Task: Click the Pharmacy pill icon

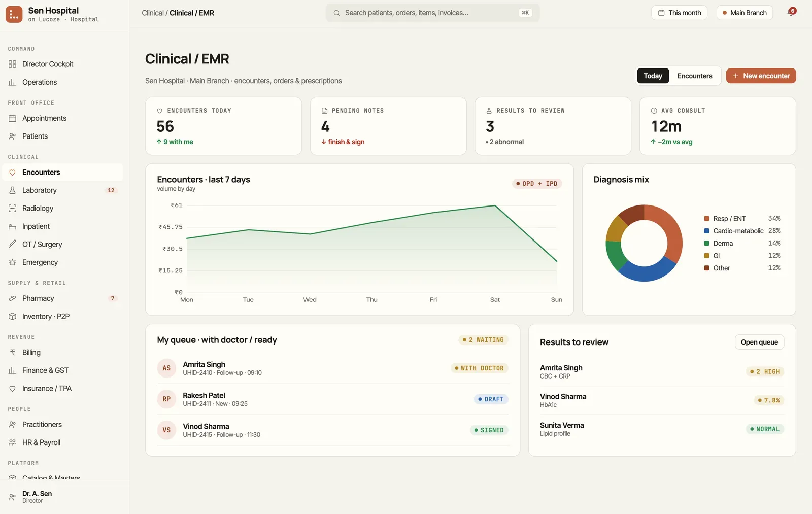Action: [x=12, y=298]
